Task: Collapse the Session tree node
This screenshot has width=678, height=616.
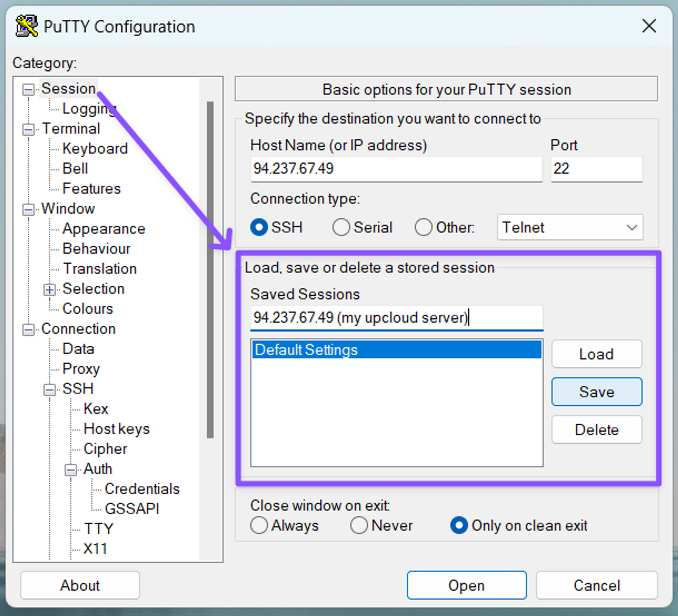Action: click(x=28, y=90)
